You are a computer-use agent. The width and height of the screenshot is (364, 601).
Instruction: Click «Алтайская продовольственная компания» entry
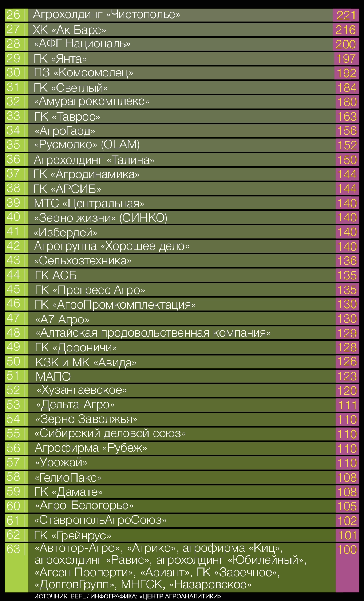(153, 333)
